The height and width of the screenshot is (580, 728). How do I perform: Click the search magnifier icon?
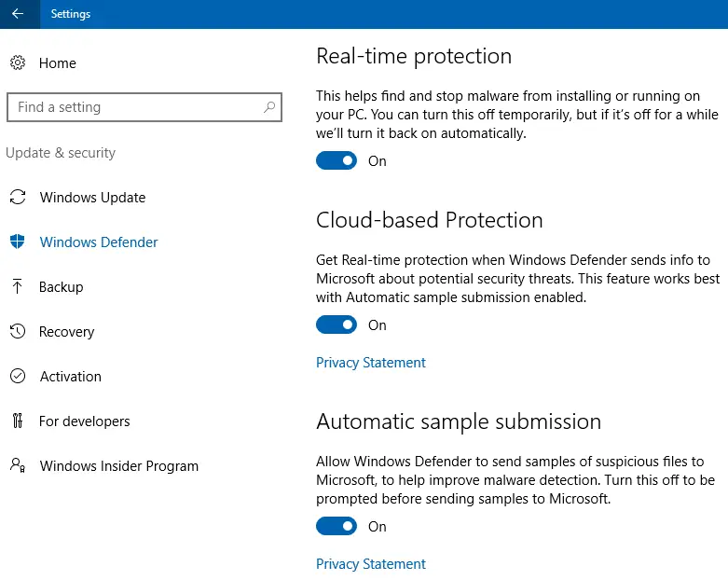269,107
